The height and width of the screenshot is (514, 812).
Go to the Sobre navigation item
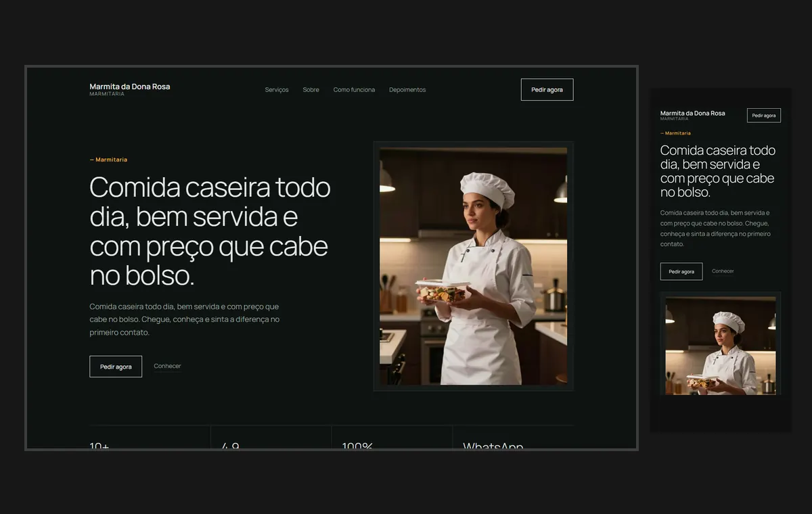[x=311, y=90]
